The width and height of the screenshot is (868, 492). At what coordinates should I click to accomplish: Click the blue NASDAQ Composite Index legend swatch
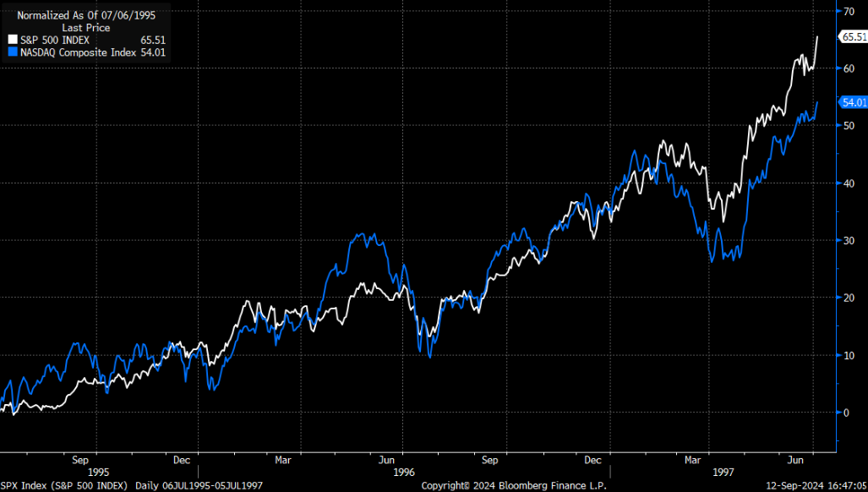click(13, 52)
